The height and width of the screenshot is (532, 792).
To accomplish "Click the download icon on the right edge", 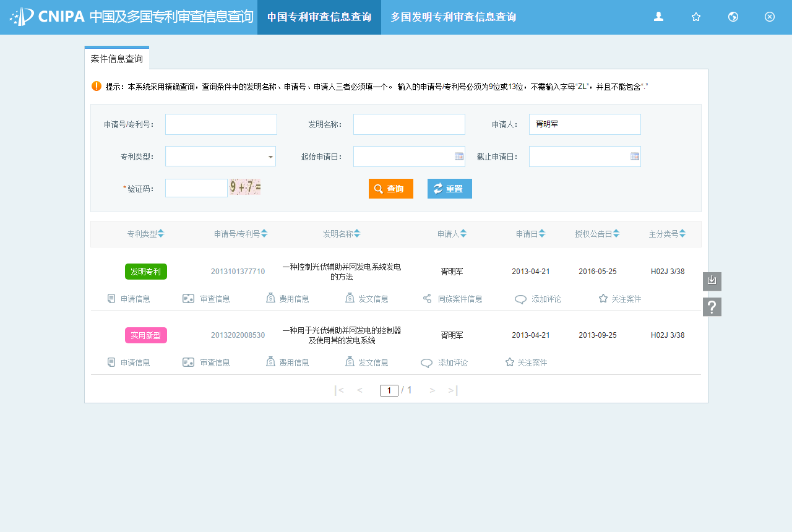I will (x=712, y=281).
